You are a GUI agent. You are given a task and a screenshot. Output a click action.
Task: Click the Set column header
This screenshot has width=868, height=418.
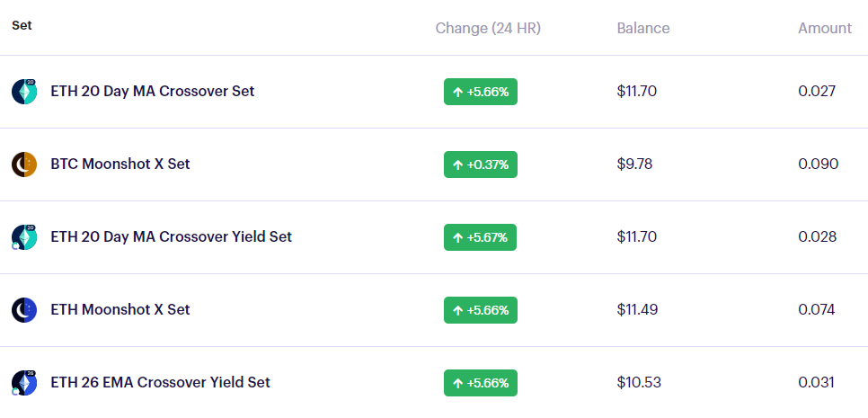22,25
